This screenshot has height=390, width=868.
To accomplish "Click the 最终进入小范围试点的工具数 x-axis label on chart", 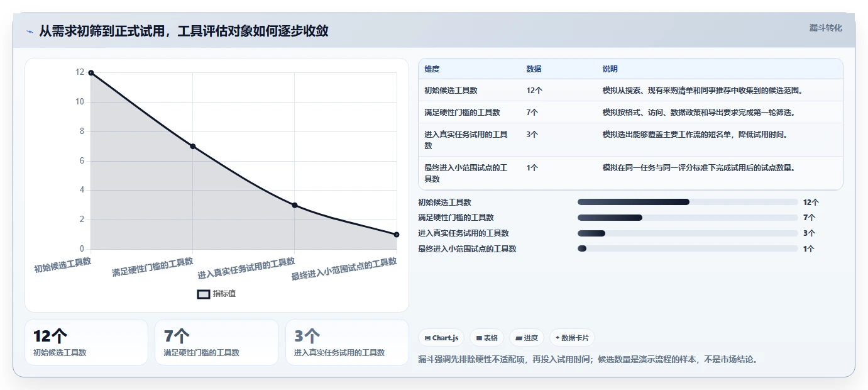I will click(x=344, y=269).
